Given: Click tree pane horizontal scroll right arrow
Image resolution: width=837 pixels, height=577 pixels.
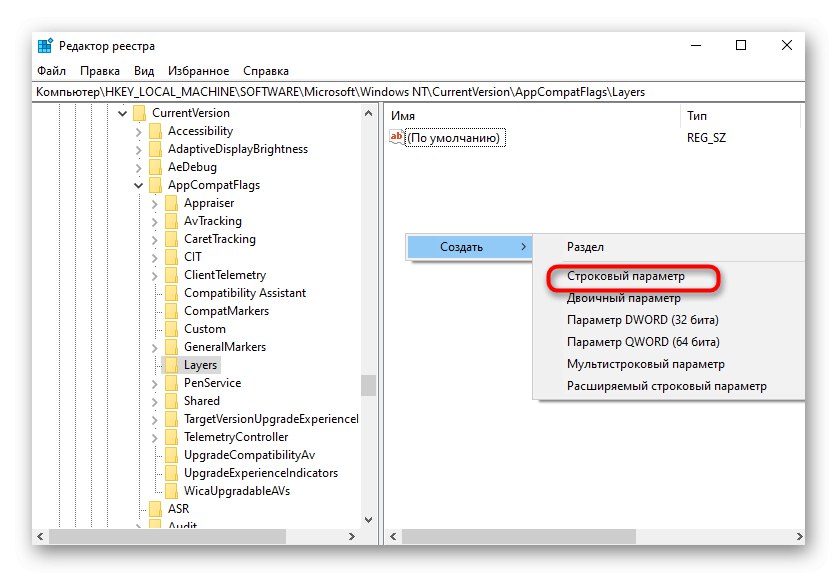Looking at the screenshot, I should pos(351,536).
